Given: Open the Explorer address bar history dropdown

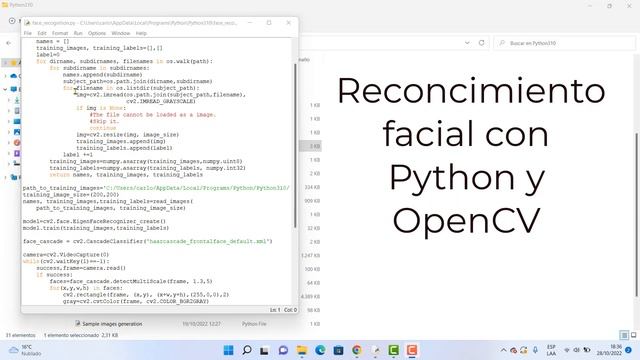Looking at the screenshot, I should 467,43.
